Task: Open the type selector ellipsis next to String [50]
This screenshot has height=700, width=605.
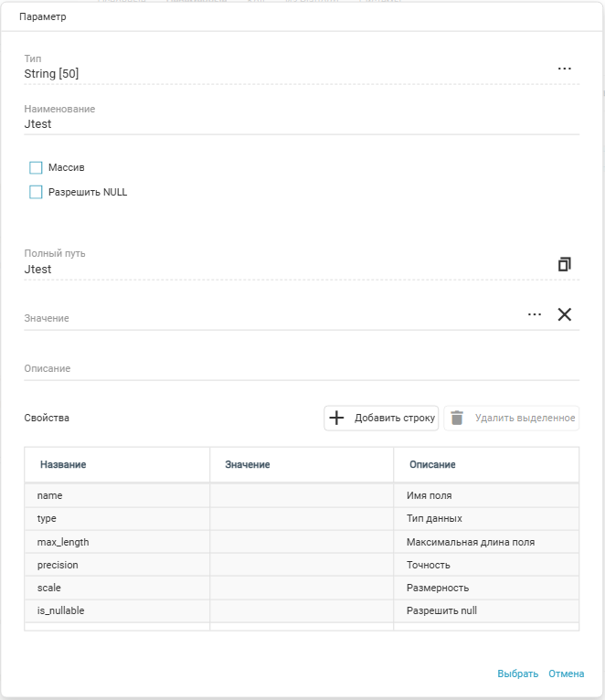Action: pos(564,69)
